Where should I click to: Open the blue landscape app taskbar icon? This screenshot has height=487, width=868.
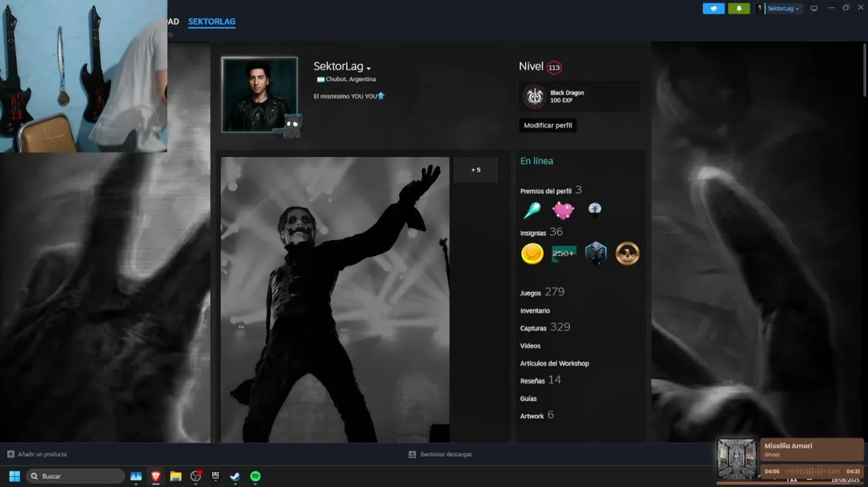136,476
